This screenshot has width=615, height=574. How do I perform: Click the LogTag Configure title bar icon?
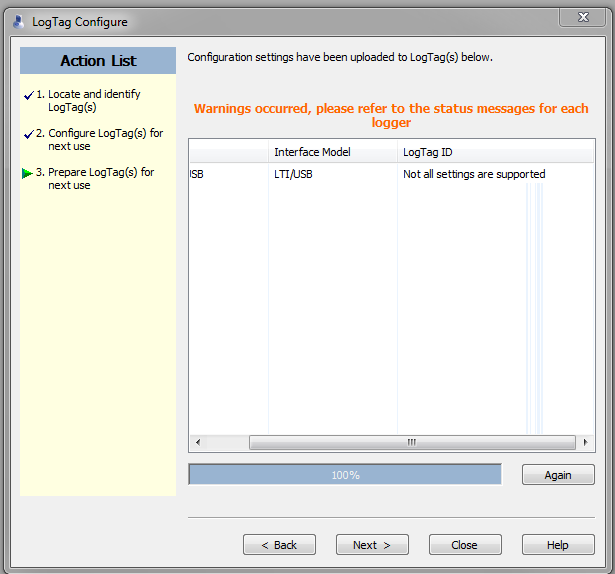(x=16, y=21)
